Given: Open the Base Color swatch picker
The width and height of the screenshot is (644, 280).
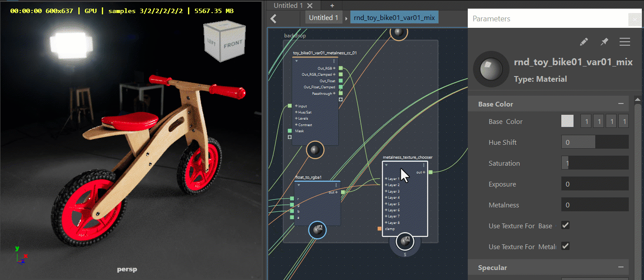Looking at the screenshot, I should [567, 121].
